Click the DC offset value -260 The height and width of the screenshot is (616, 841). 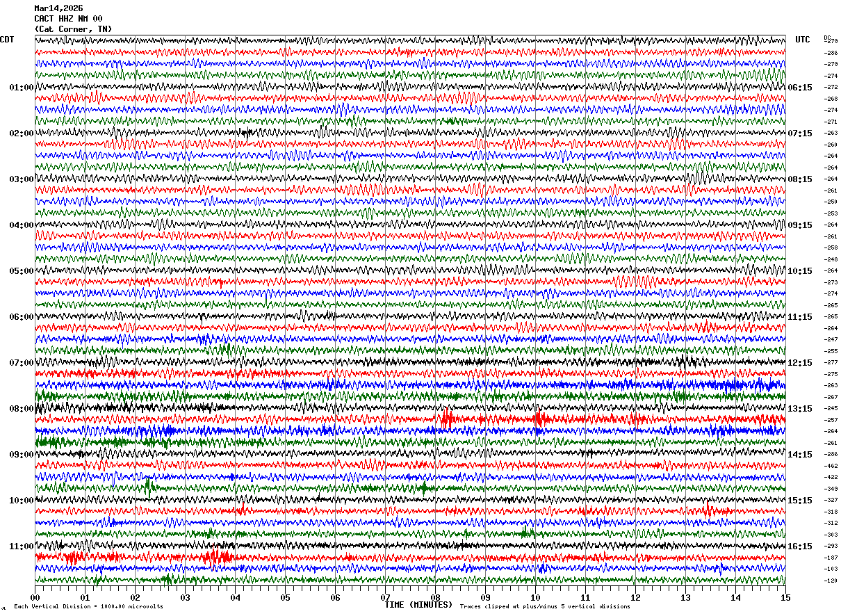(831, 145)
